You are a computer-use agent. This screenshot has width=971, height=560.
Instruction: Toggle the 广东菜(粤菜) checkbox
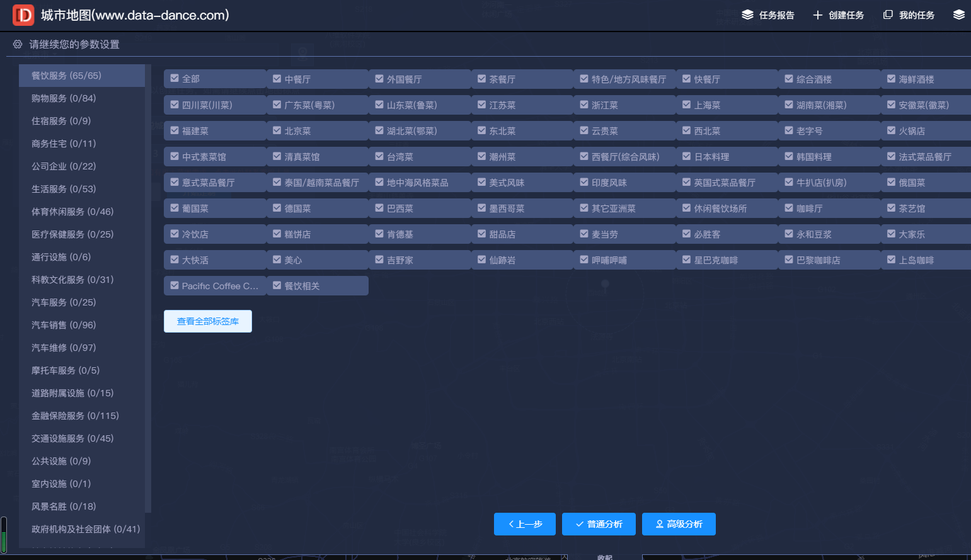(277, 105)
